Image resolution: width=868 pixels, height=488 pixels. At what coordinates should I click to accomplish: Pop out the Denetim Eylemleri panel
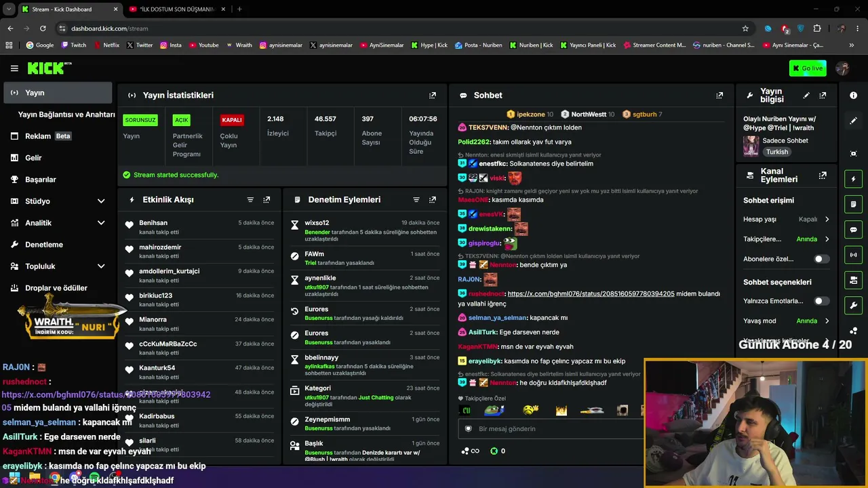(x=433, y=200)
